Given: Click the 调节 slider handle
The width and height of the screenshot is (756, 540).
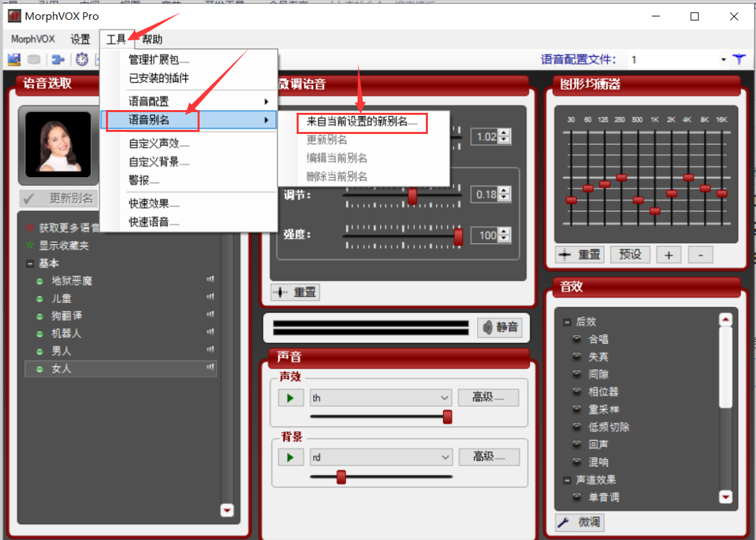Looking at the screenshot, I should point(412,195).
